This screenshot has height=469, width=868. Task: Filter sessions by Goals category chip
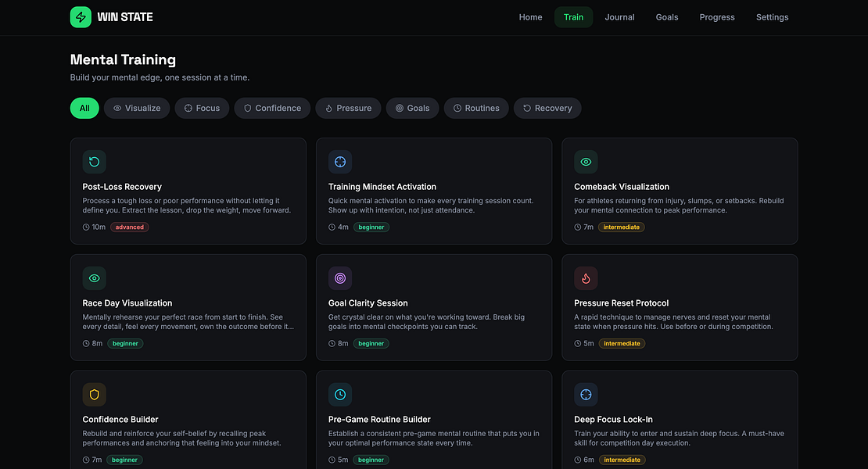(412, 108)
